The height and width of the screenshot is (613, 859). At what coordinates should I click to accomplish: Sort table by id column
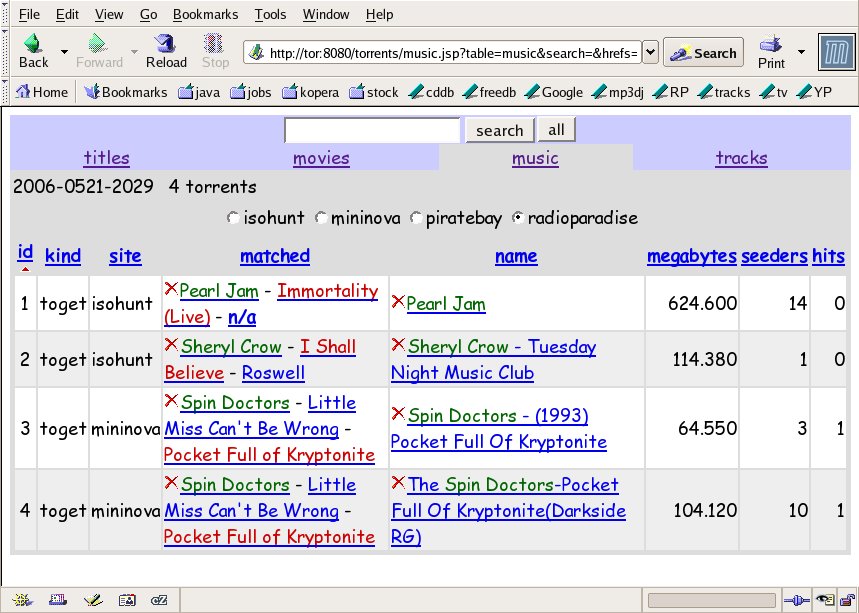(x=25, y=252)
